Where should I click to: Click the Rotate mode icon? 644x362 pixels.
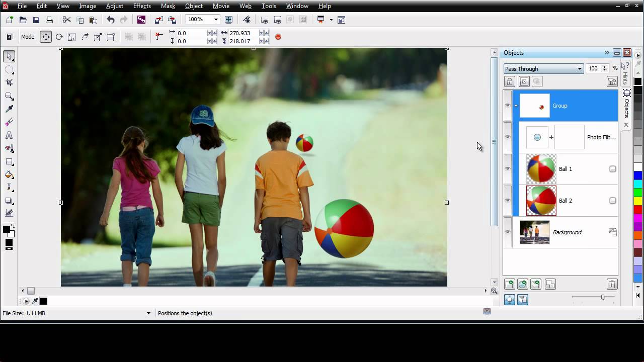59,37
